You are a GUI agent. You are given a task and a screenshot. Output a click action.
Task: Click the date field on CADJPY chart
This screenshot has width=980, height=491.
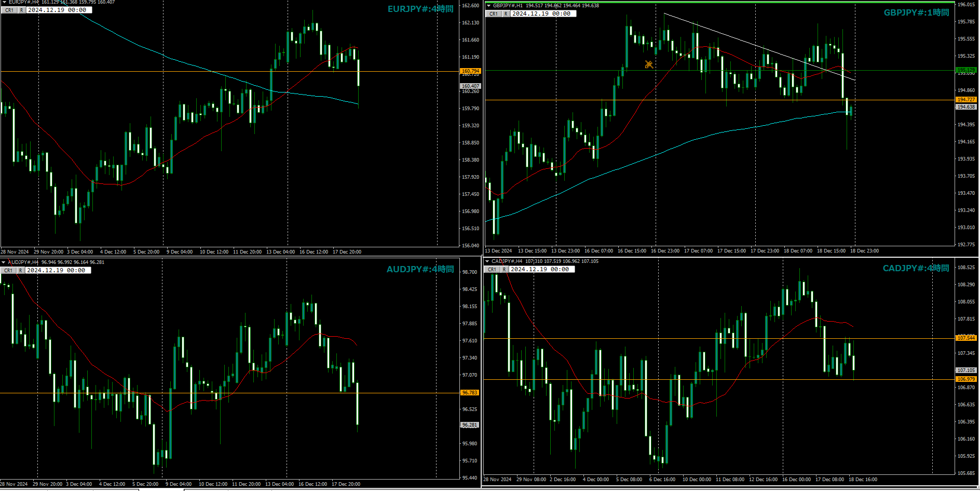[x=541, y=269]
